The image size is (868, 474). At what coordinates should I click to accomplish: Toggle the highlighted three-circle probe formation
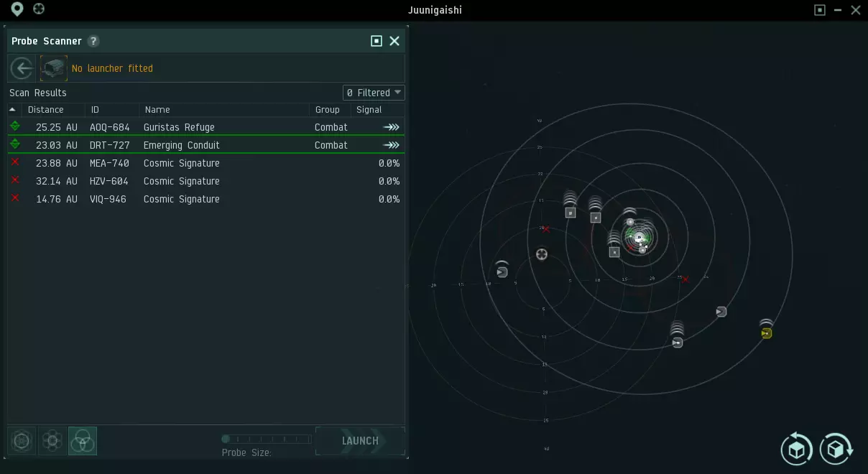[83, 440]
